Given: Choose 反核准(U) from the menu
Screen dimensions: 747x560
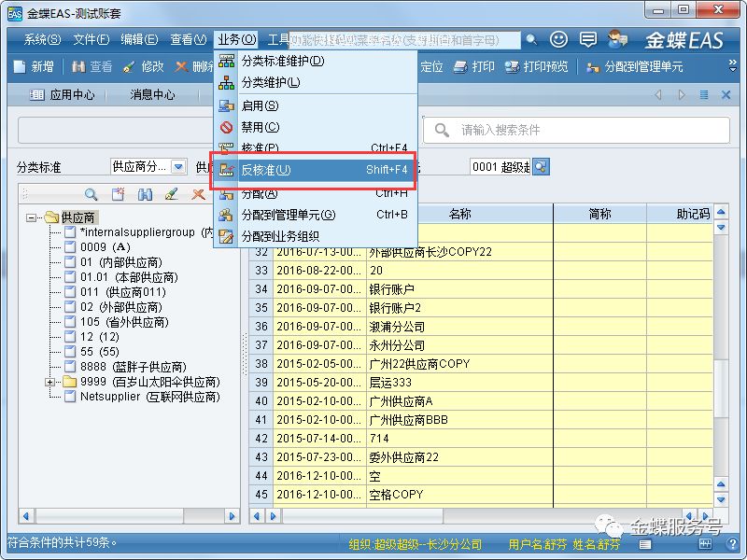Looking at the screenshot, I should (314, 170).
